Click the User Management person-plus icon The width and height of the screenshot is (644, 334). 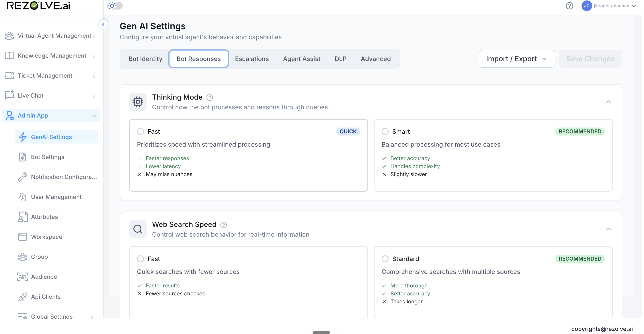coord(23,197)
